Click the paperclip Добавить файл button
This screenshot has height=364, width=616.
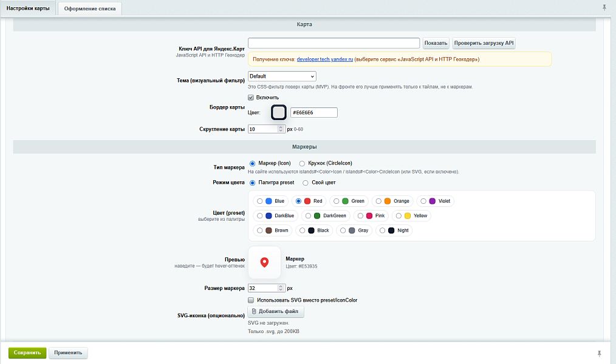pyautogui.click(x=276, y=311)
